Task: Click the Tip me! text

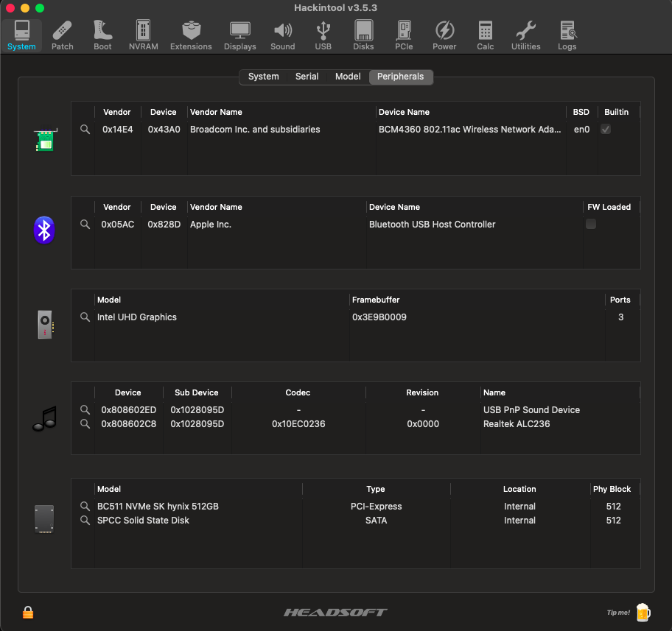Action: tap(618, 613)
